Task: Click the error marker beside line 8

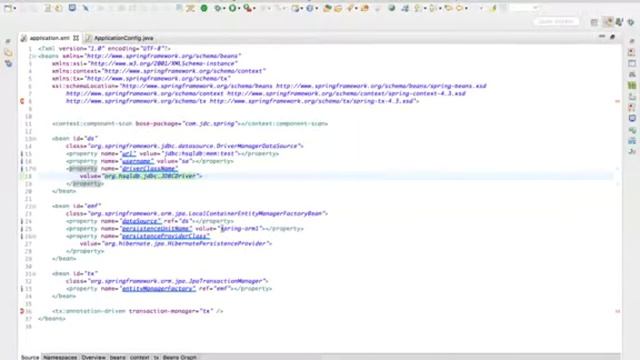Action: (x=22, y=101)
